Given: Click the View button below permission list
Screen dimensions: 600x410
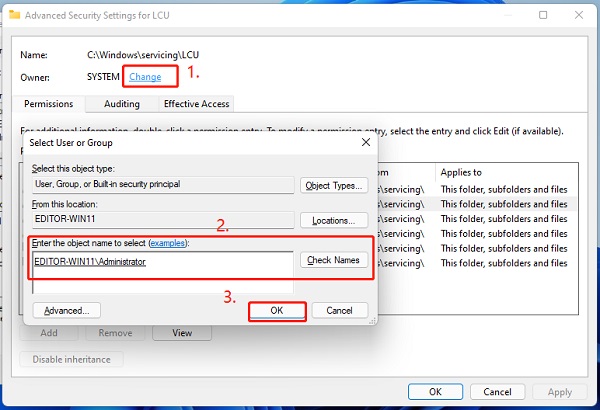Looking at the screenshot, I should [182, 333].
